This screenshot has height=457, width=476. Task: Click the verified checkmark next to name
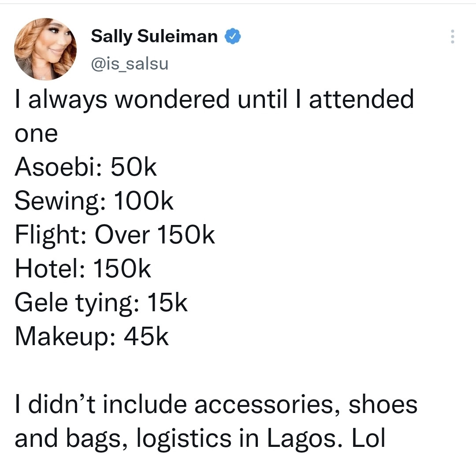click(233, 36)
